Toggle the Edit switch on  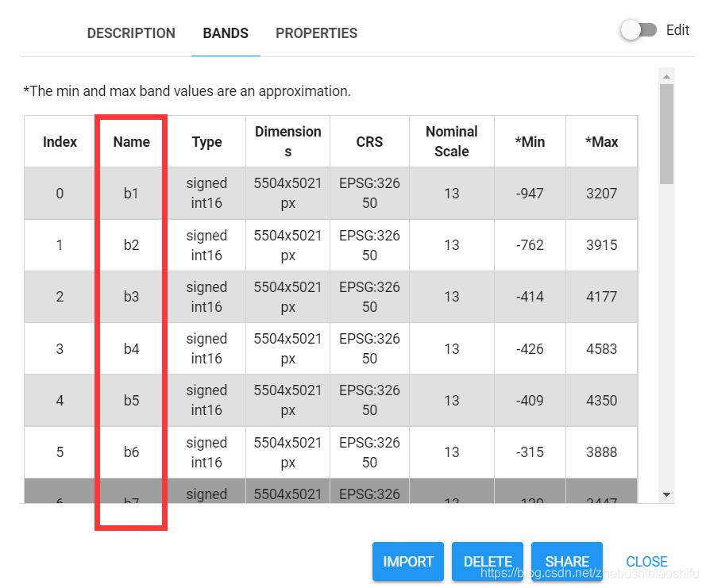(x=639, y=31)
